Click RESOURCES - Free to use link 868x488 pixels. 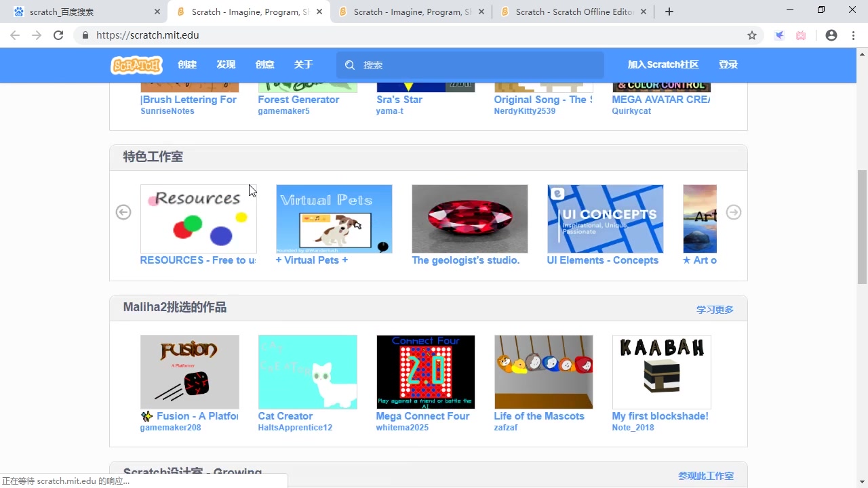pos(198,260)
